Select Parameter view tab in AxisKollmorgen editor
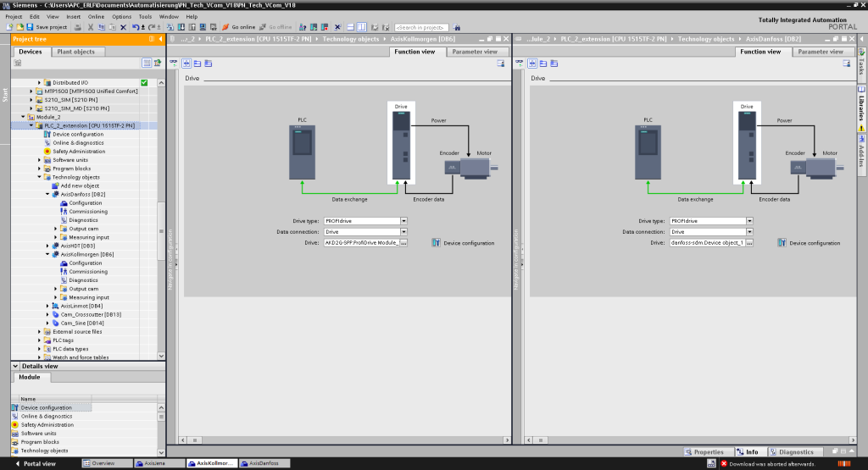The image size is (868, 470). pyautogui.click(x=474, y=52)
